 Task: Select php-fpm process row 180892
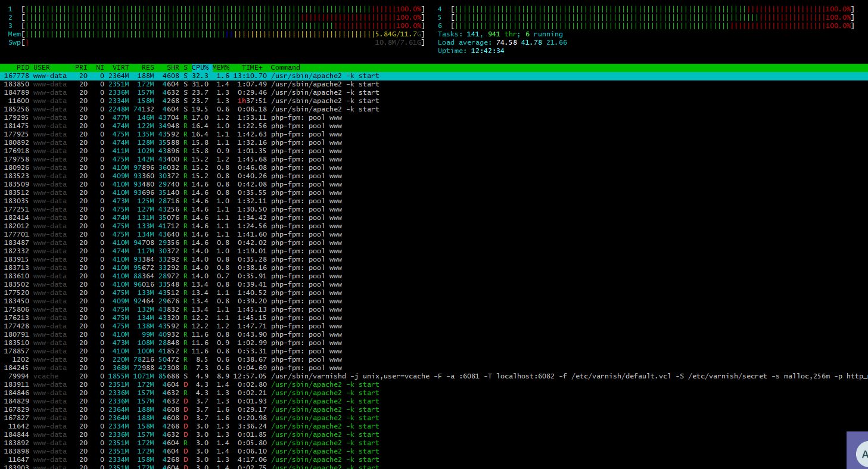click(434, 142)
